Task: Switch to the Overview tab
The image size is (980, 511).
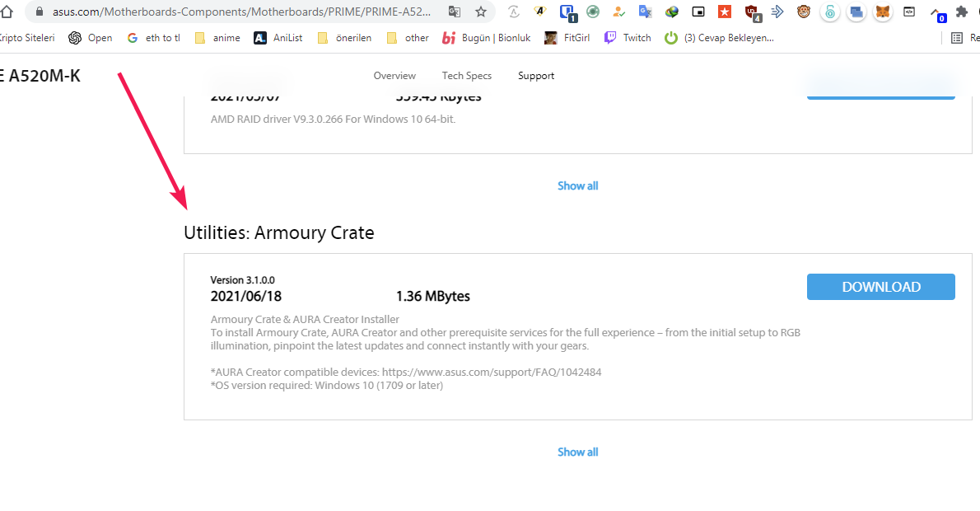Action: pos(394,76)
